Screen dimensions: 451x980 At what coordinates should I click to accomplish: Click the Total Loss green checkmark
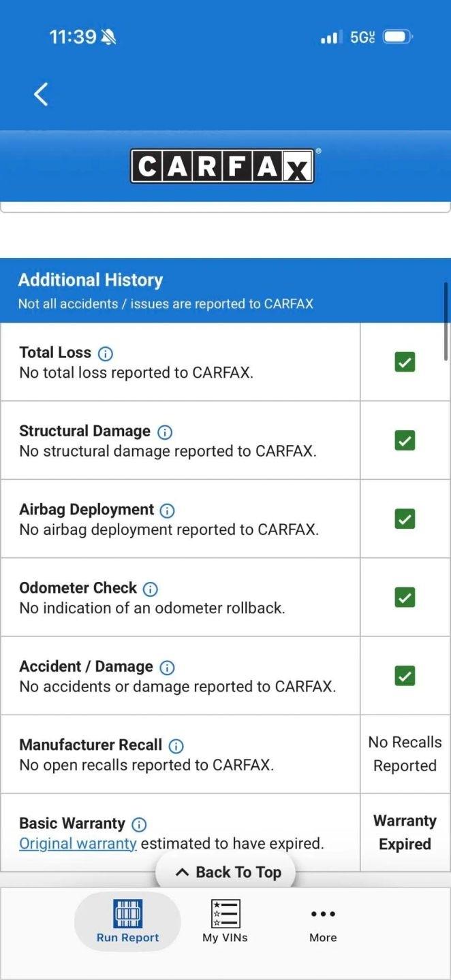tap(405, 362)
